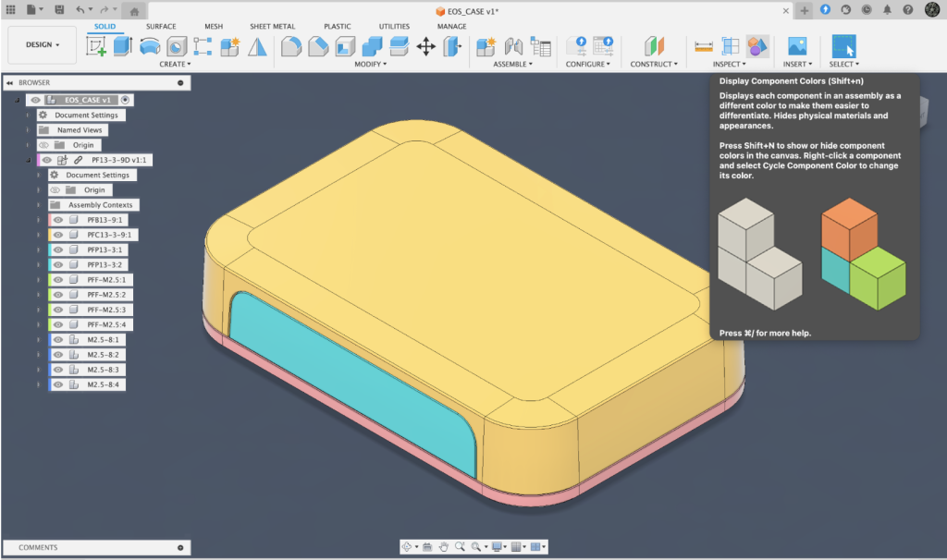Open the CREATE dropdown menu
Screen dimensions: 947x560
point(175,64)
